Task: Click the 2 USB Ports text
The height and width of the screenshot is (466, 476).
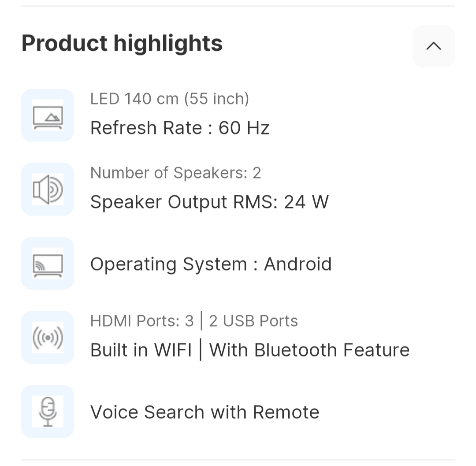Action: click(253, 321)
